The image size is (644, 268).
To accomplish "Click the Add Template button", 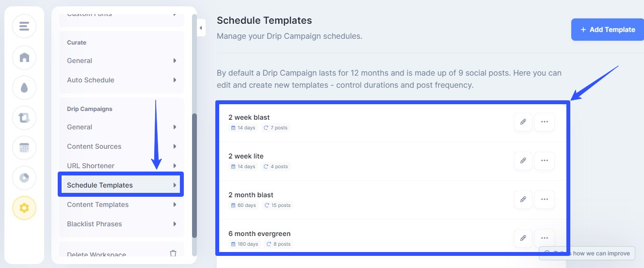I will click(x=607, y=30).
